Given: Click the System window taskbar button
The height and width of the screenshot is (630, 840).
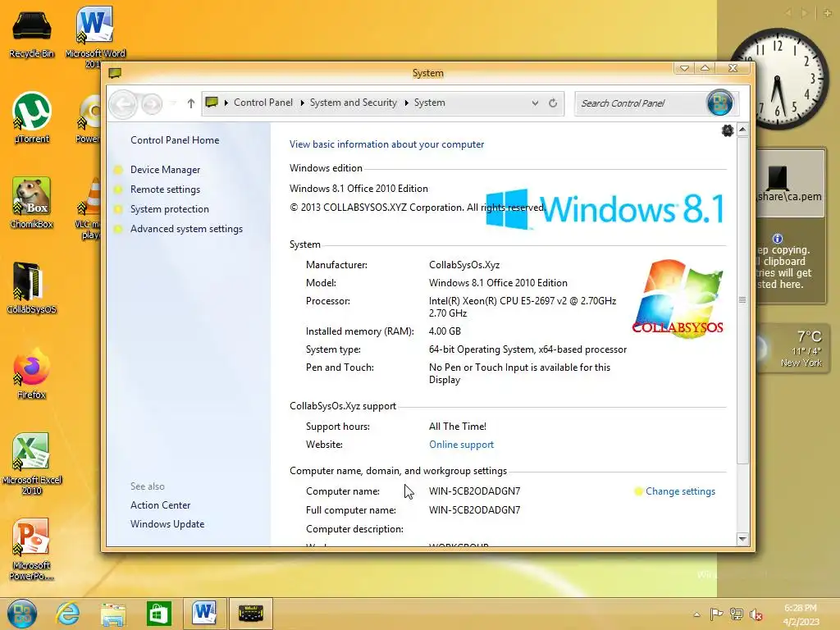Looking at the screenshot, I should (251, 614).
